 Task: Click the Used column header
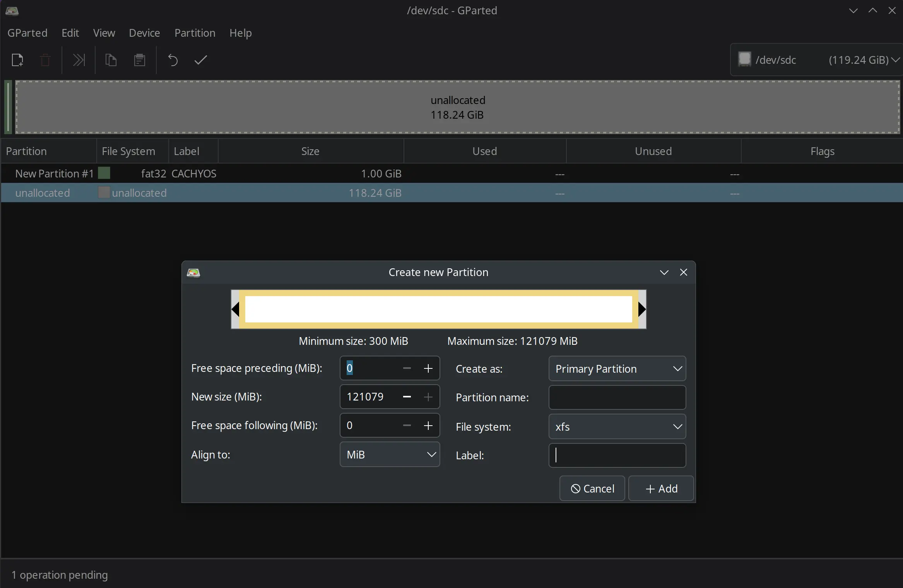pyautogui.click(x=485, y=151)
